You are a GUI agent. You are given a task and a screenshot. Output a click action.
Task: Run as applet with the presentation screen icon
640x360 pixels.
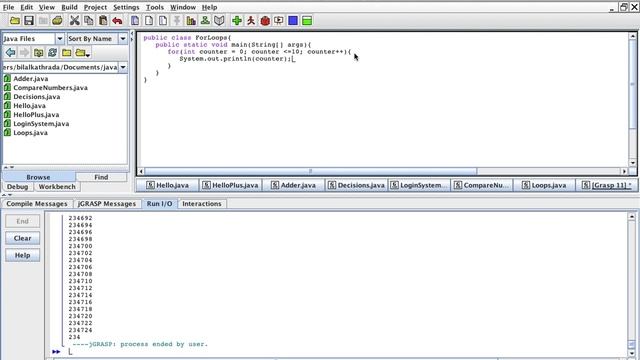[x=279, y=20]
